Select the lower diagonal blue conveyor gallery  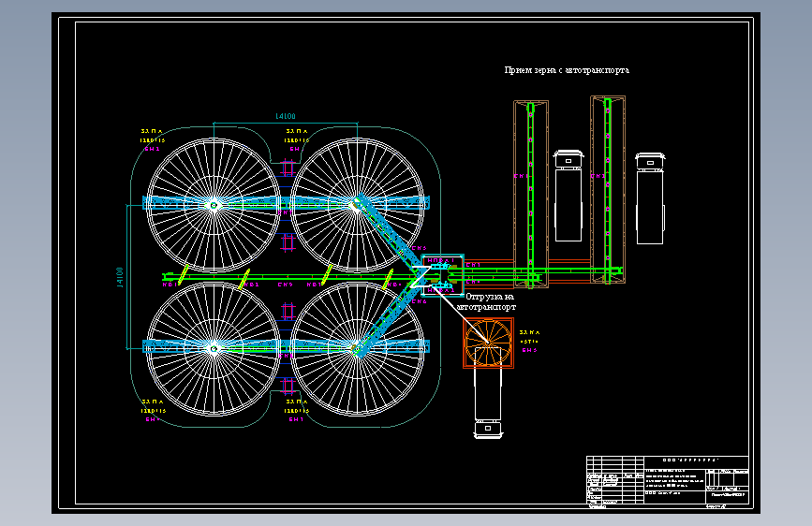click(x=390, y=318)
